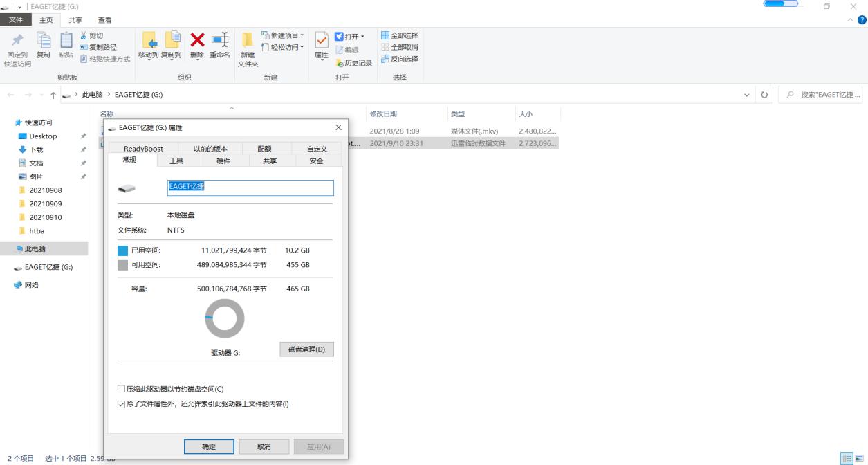
Task: Switch to the View (查看) ribbon tab
Action: coord(105,20)
